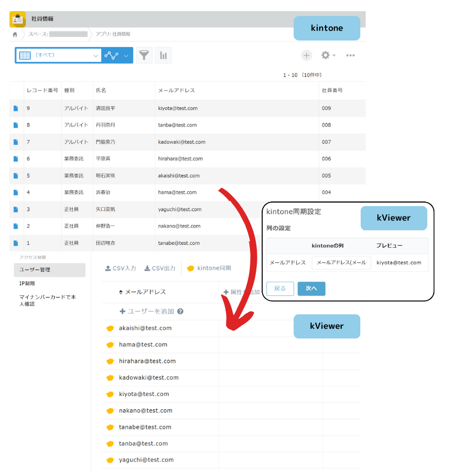Click メールアドレス header in kintone record table

click(176, 91)
